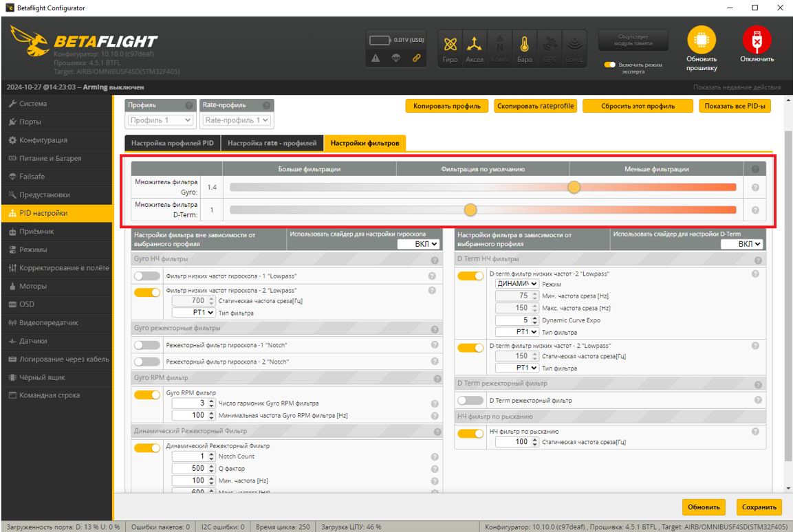
Task: Open Motors section in sidebar
Action: pos(33,286)
